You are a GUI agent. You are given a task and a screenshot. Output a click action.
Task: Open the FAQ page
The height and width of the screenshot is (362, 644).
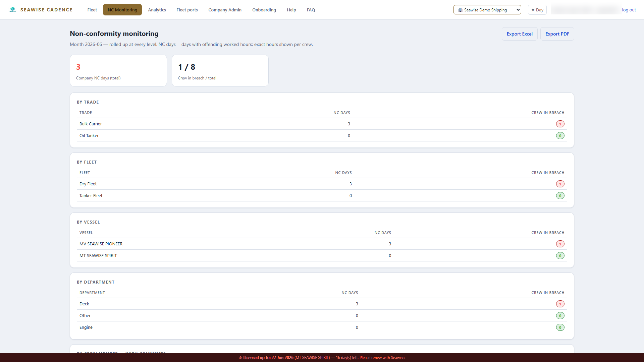pos(311,10)
